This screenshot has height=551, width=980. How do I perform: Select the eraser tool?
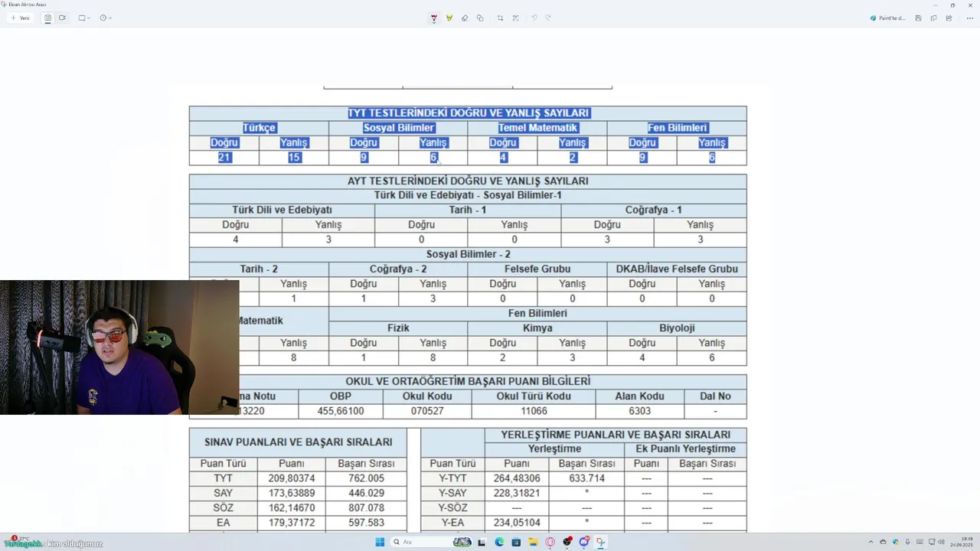pos(465,18)
